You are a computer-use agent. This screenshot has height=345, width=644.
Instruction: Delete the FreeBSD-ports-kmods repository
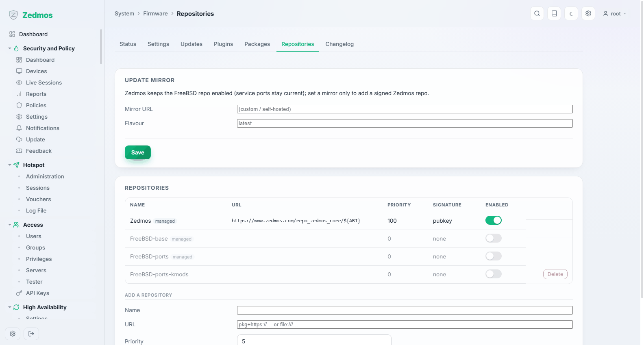click(555, 274)
